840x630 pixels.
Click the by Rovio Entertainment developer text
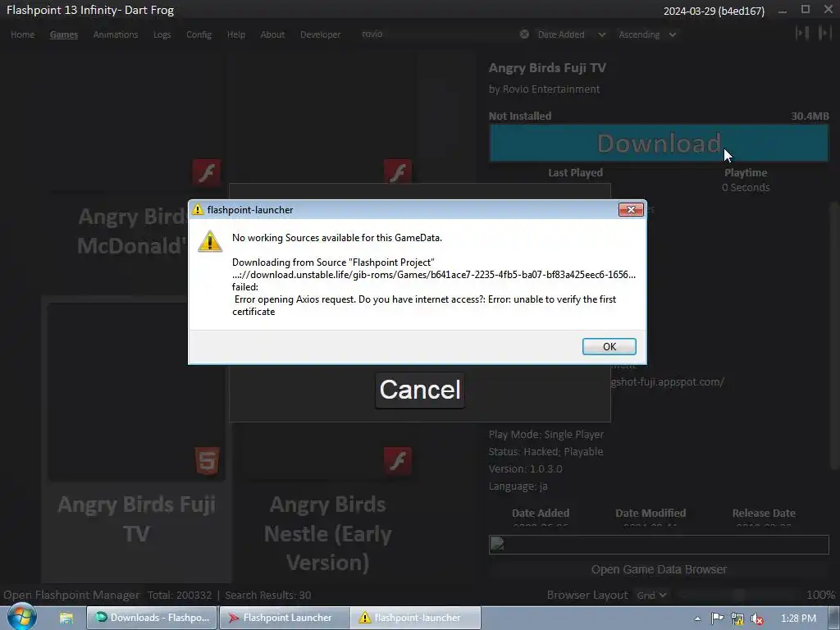tap(544, 89)
